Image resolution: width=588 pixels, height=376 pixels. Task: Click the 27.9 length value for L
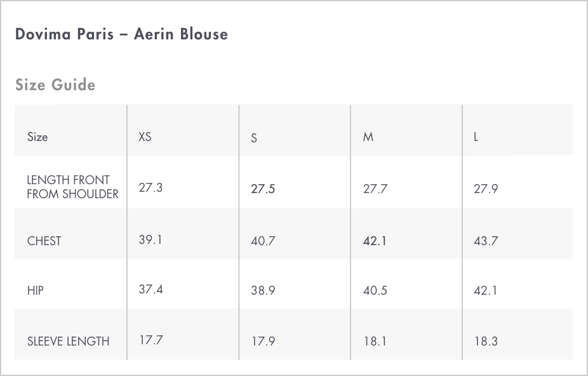tap(486, 189)
